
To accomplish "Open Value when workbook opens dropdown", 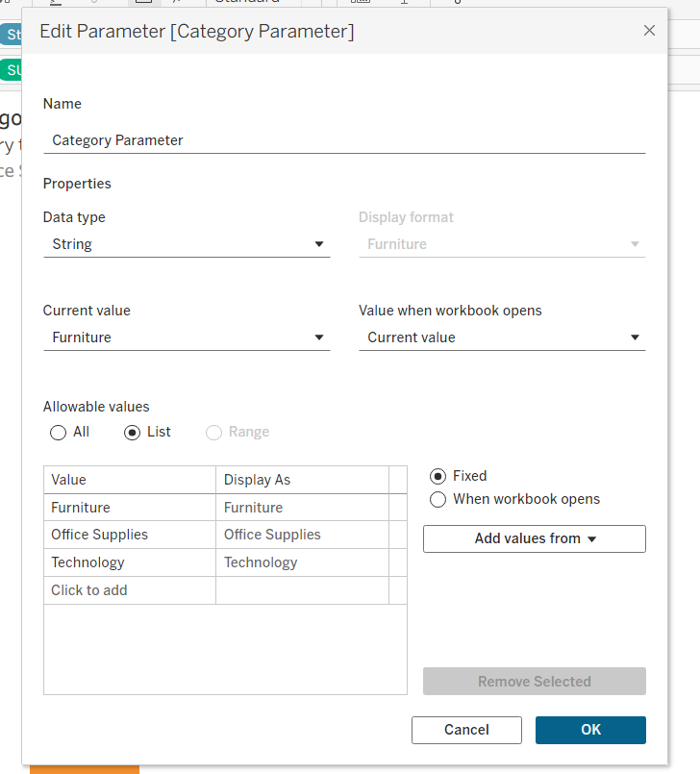I will pyautogui.click(x=502, y=337).
